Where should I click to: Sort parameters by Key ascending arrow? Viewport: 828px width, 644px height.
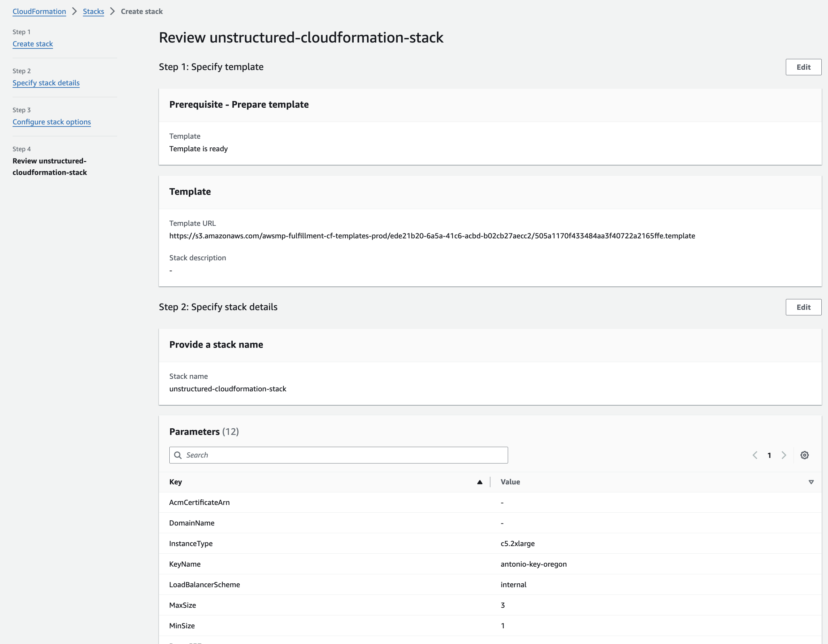pos(480,482)
